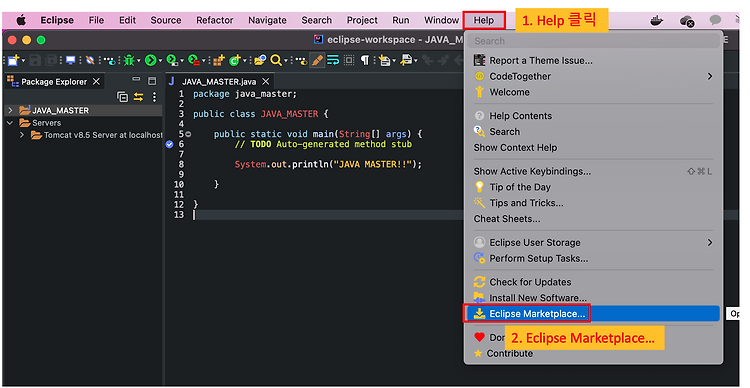Collapse the Servers folder node
The height and width of the screenshot is (388, 750).
coord(10,123)
